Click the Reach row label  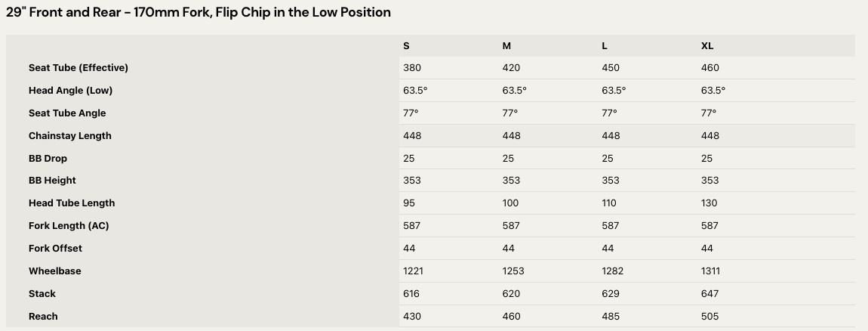coord(43,316)
